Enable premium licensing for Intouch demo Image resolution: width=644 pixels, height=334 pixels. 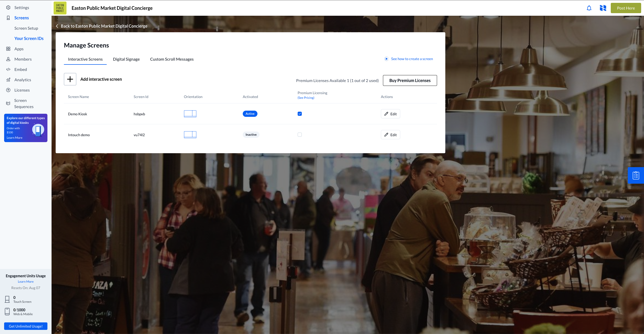click(x=299, y=135)
